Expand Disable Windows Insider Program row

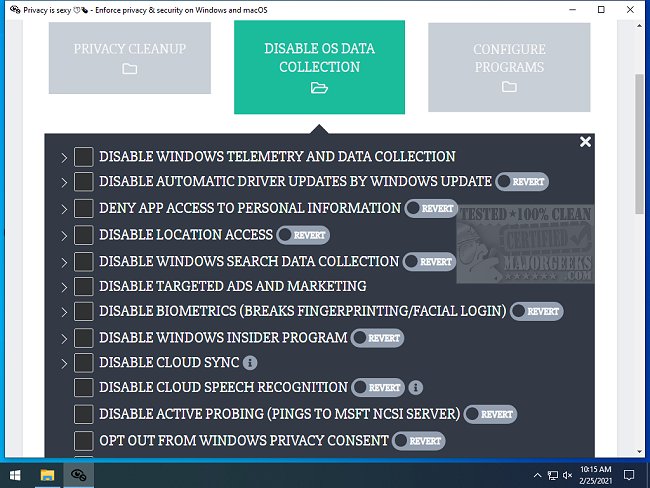(x=64, y=338)
